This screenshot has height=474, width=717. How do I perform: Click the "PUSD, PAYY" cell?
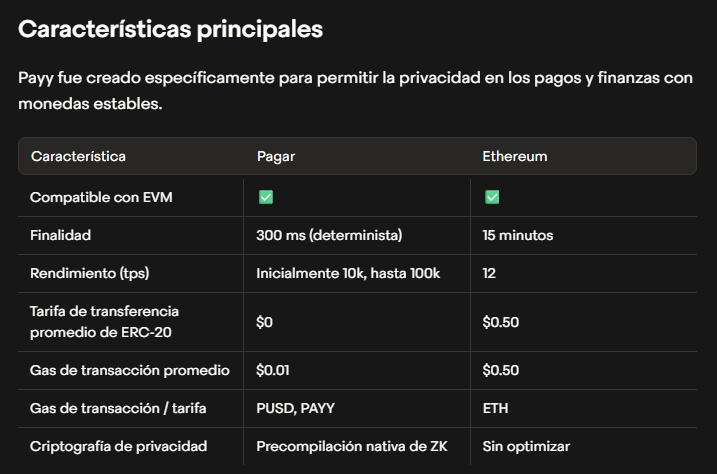point(296,408)
